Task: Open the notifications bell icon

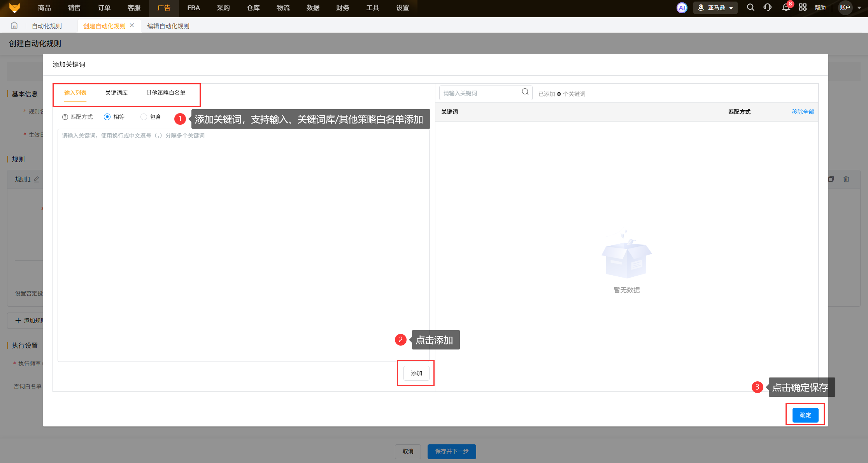Action: point(786,7)
